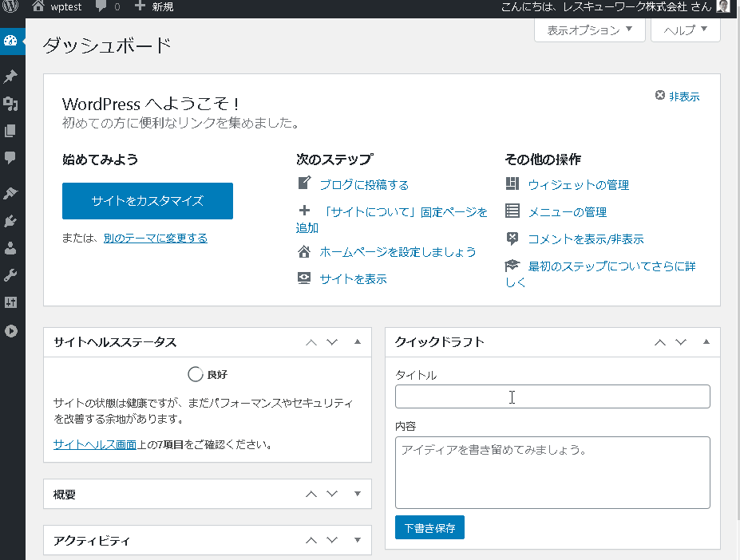Click the plus icon beside 「サイトについて」
Viewport: 740px width, 560px height.
[x=305, y=211]
